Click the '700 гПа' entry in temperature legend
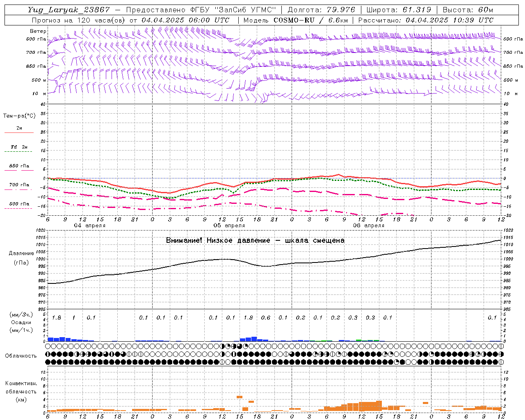Viewport: 525px width, 420px height. pos(19,185)
